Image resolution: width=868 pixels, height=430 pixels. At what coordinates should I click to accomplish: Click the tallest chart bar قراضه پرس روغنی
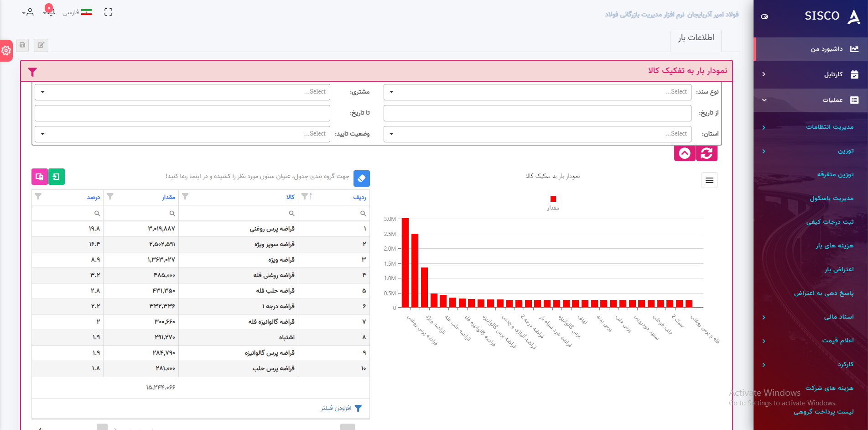pos(405,263)
